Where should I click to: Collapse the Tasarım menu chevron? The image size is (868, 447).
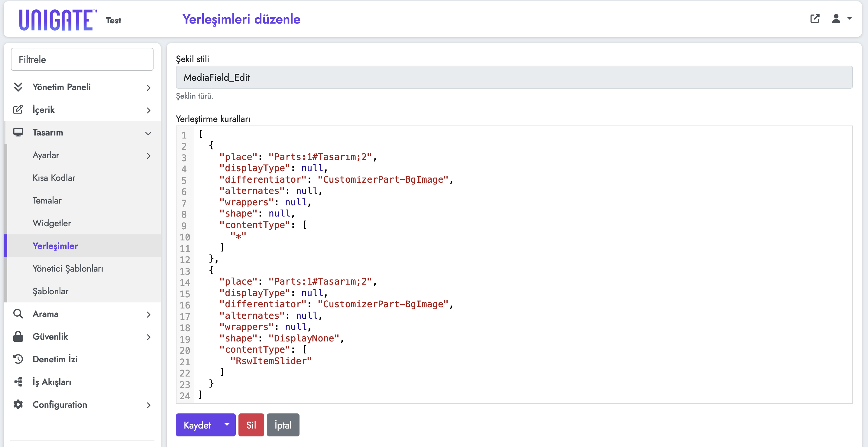click(148, 133)
